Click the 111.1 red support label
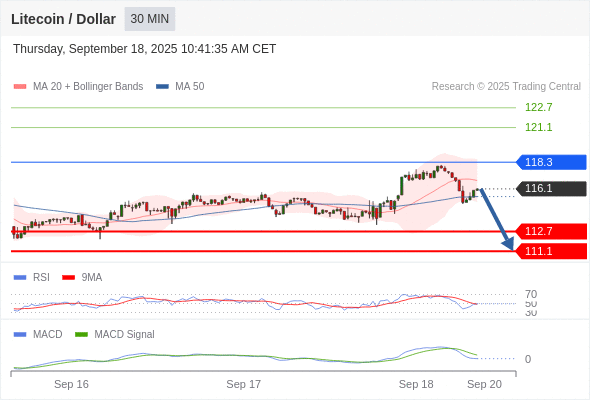The width and height of the screenshot is (590, 400). (551, 251)
